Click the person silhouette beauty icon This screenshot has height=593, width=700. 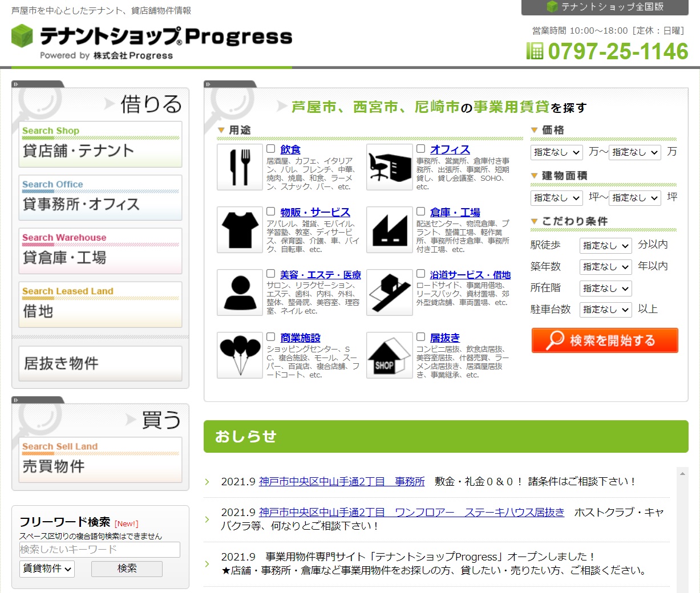pyautogui.click(x=240, y=293)
